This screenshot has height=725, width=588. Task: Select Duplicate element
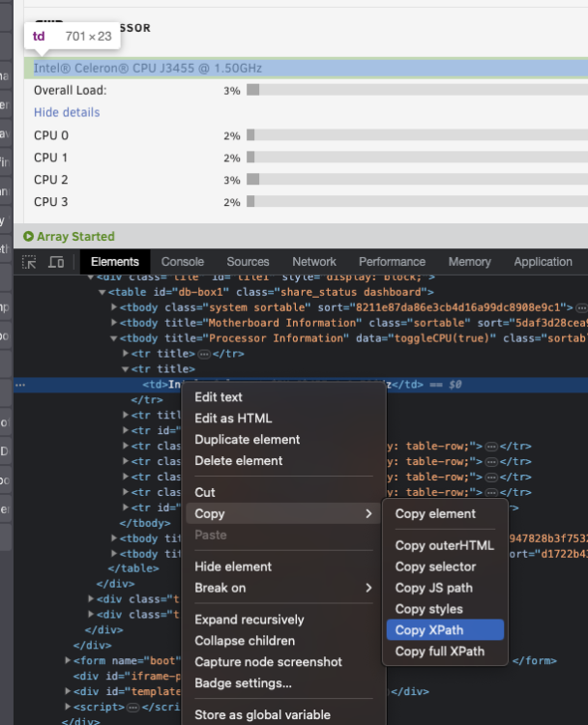[x=283, y=440]
